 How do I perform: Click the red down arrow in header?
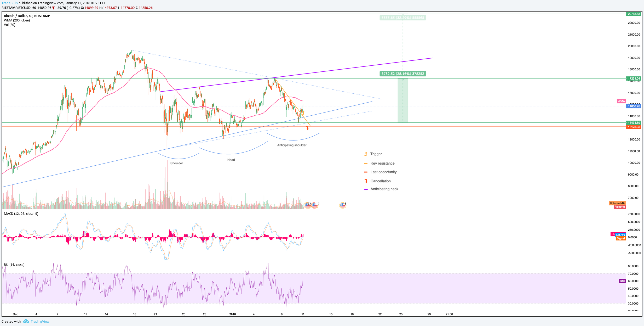pos(54,8)
